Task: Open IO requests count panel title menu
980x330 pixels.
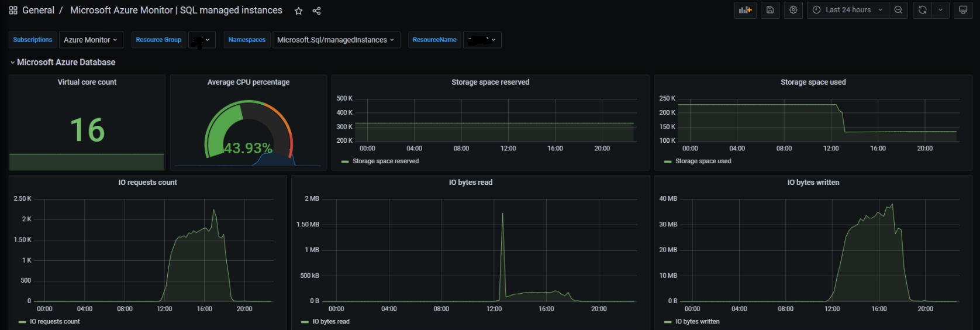Action: [x=147, y=183]
